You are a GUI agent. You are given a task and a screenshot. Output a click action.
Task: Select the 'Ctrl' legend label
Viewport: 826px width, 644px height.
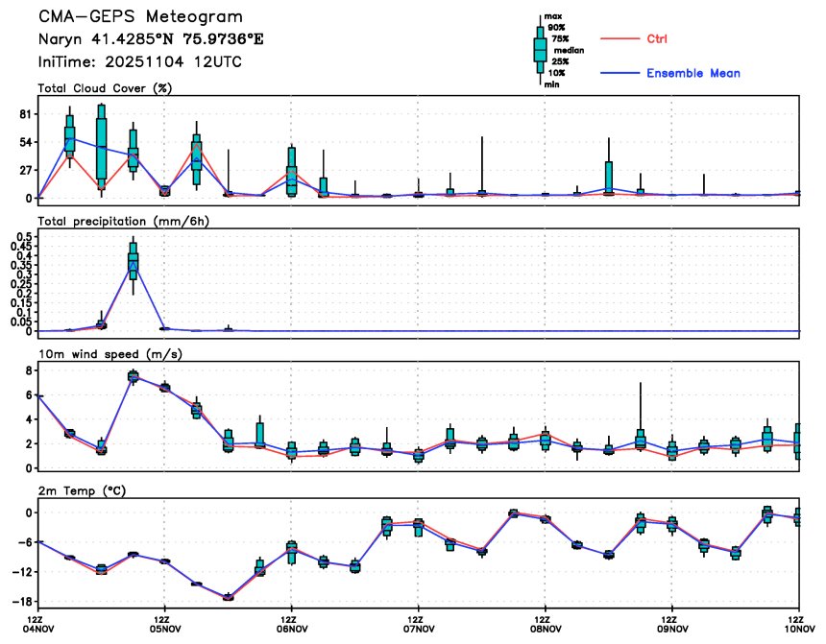click(x=657, y=39)
